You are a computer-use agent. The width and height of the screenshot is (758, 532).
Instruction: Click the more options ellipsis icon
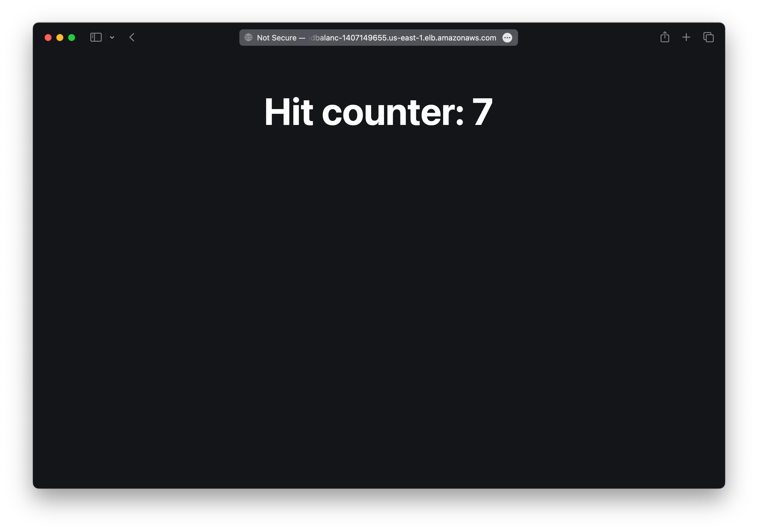pyautogui.click(x=507, y=38)
